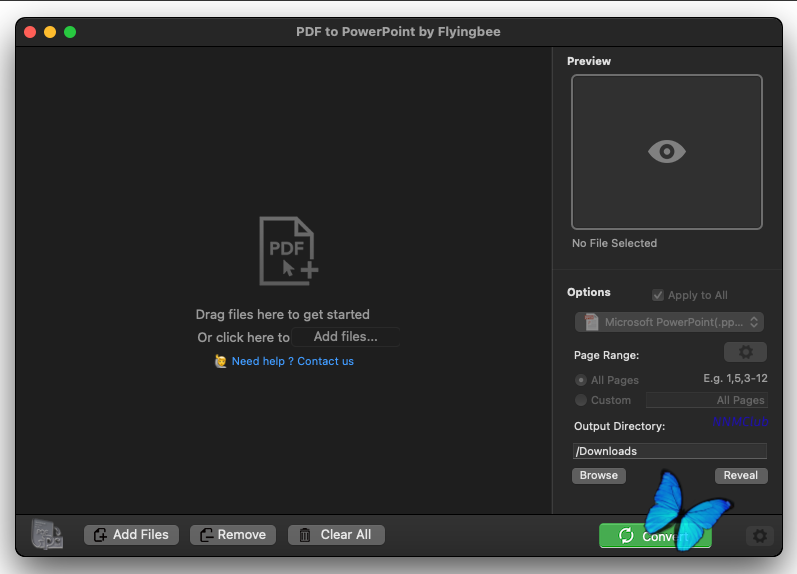Click the Browse button
797x574 pixels.
[599, 475]
